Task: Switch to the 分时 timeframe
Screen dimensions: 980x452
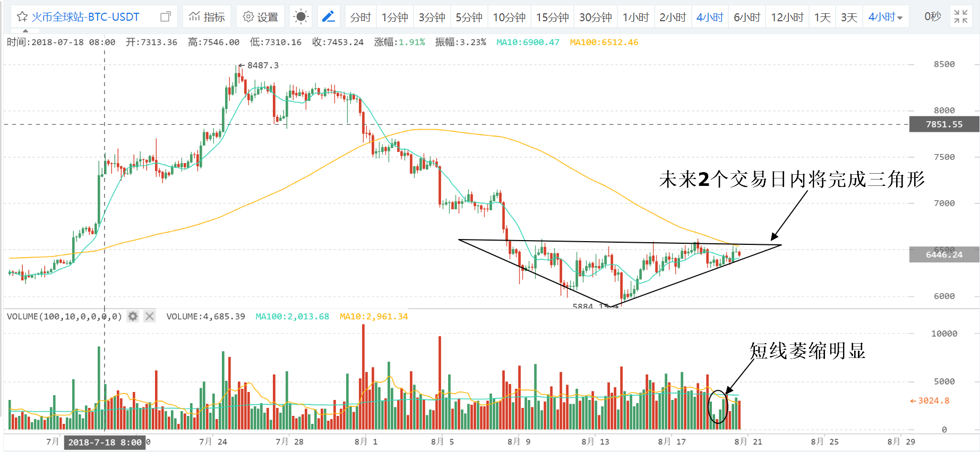Action: [x=360, y=17]
